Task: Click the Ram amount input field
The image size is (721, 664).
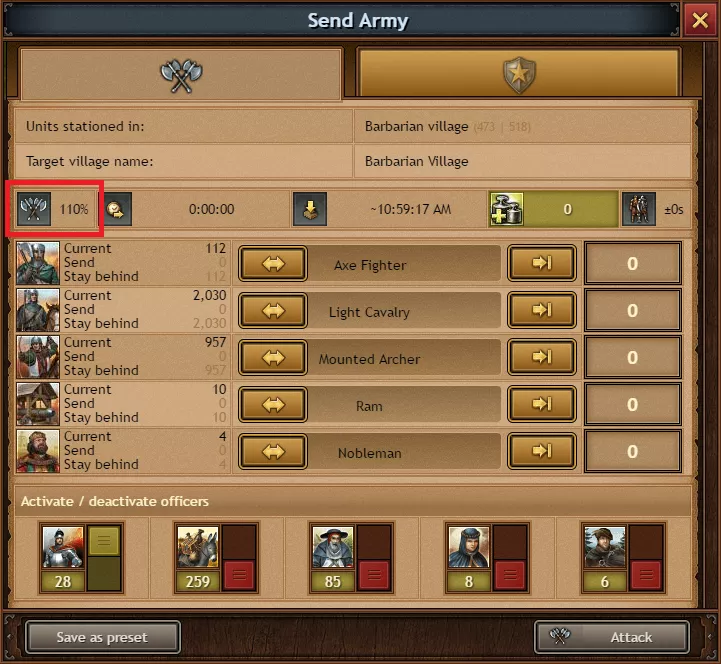Action: (632, 405)
